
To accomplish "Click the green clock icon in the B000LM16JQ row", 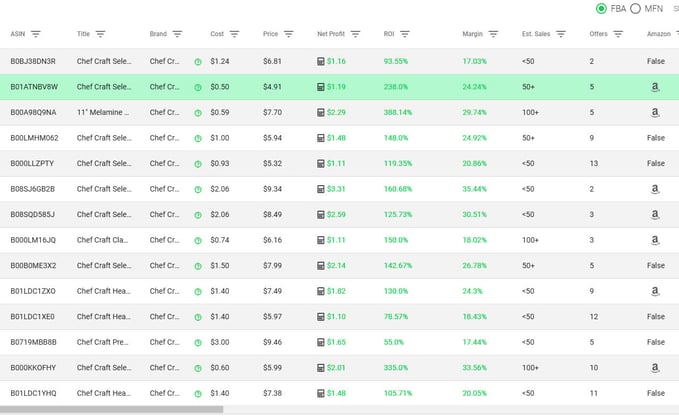I will click(x=198, y=241).
